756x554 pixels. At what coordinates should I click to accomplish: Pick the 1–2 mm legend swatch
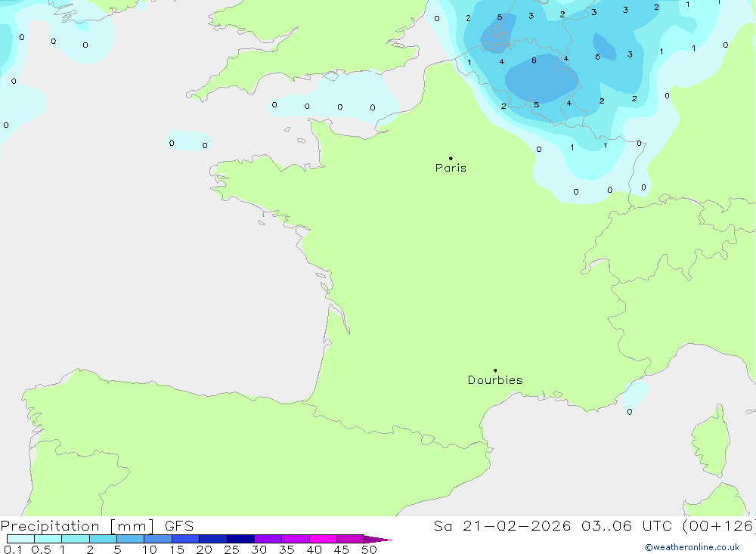click(75, 539)
